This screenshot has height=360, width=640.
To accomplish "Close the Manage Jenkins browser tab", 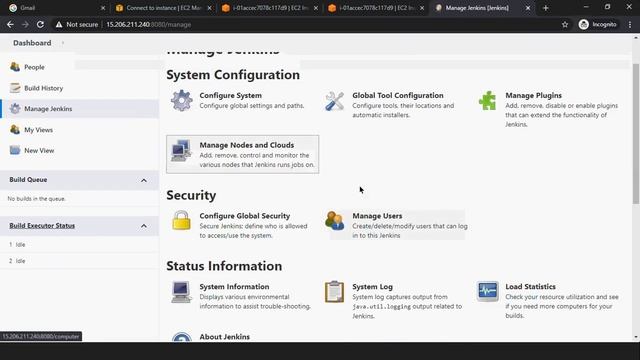I will [528, 8].
